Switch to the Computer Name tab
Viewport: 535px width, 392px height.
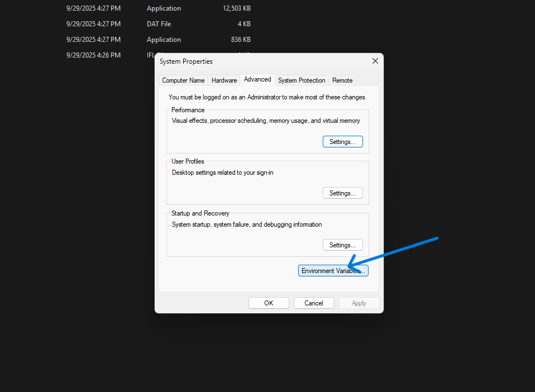tap(183, 80)
